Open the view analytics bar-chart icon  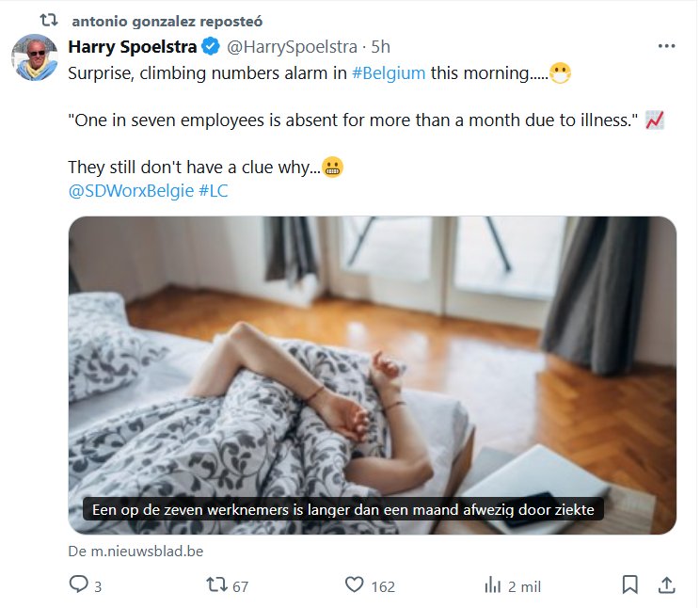(x=492, y=585)
